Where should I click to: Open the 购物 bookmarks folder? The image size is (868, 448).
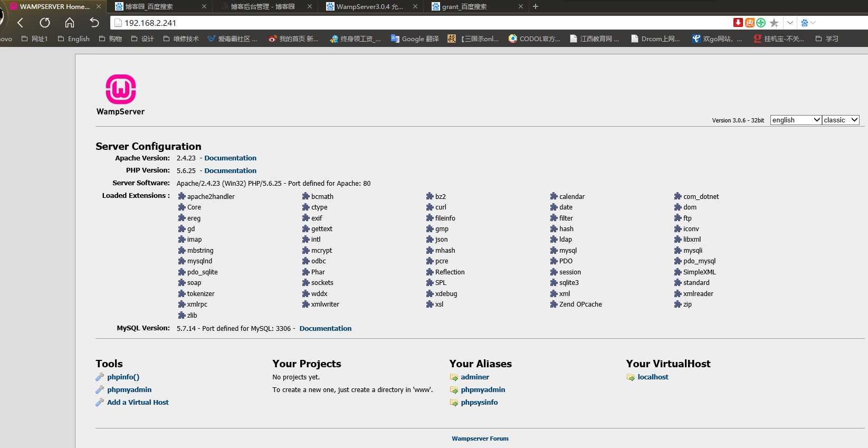click(110, 39)
